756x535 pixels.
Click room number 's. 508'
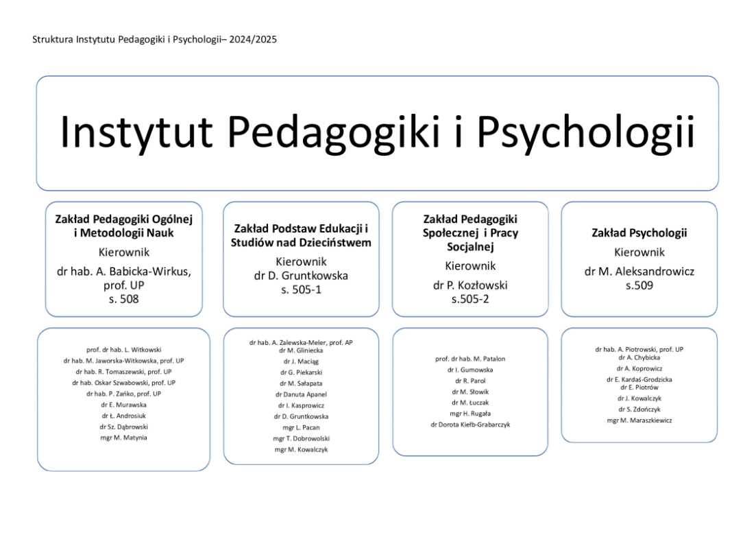pyautogui.click(x=124, y=299)
